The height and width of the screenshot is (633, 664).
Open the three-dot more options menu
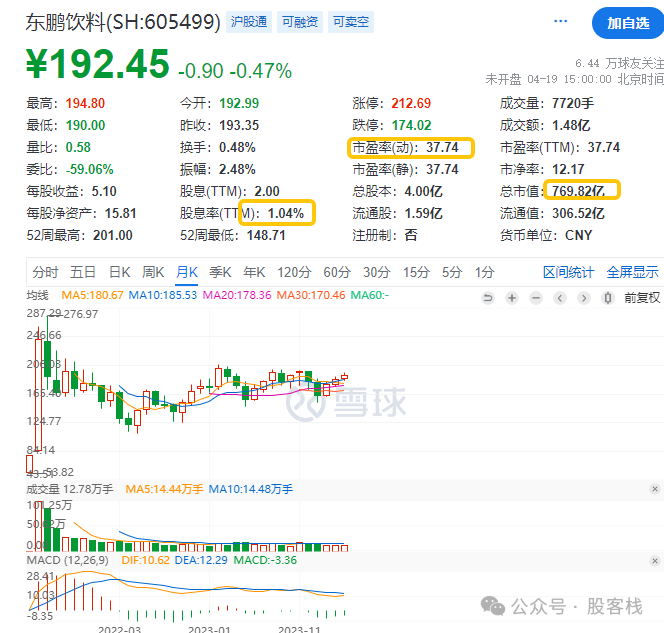pos(560,21)
